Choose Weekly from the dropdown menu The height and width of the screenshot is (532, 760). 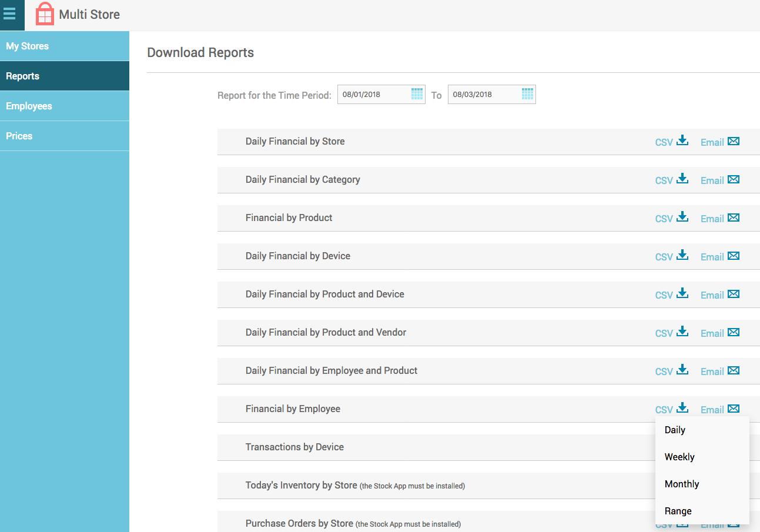[702, 457]
